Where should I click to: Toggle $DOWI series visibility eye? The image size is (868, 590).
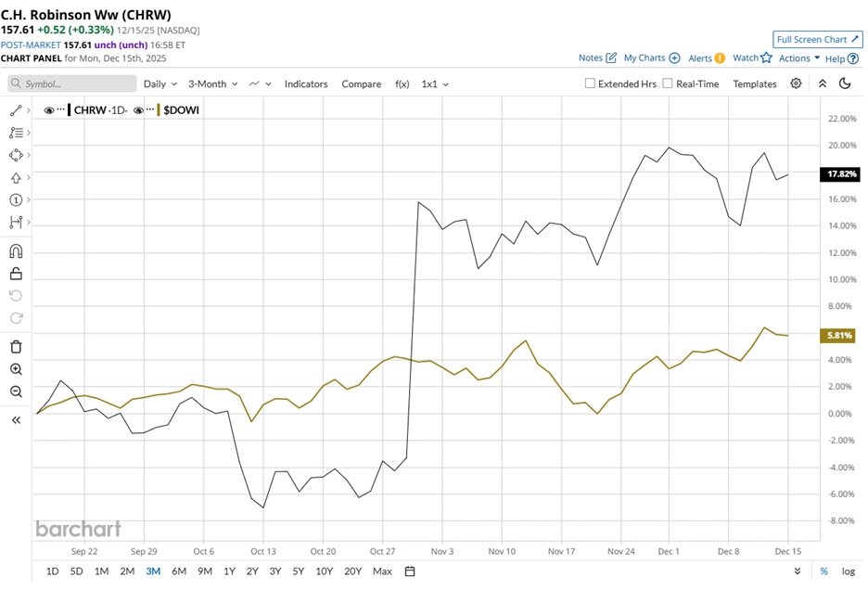coord(138,110)
